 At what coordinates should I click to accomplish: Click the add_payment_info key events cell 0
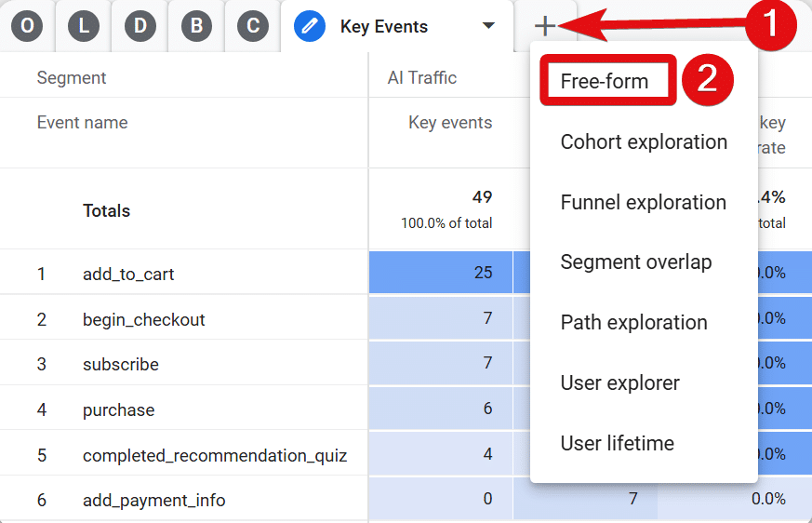click(x=441, y=499)
